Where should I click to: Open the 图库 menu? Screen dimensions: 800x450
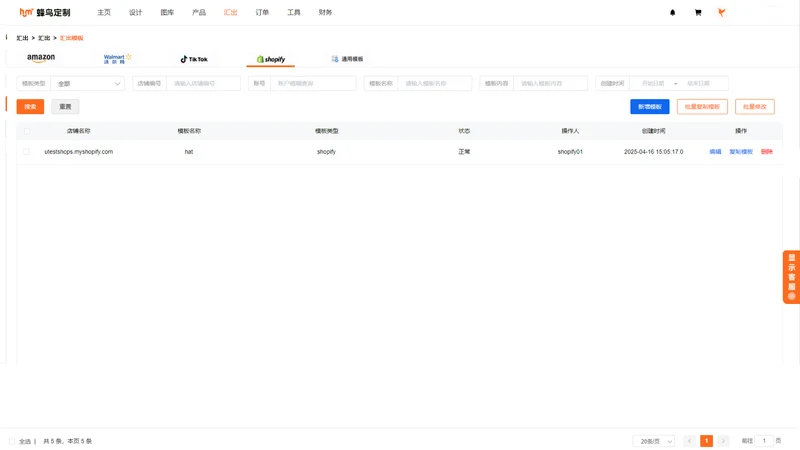[x=167, y=12]
